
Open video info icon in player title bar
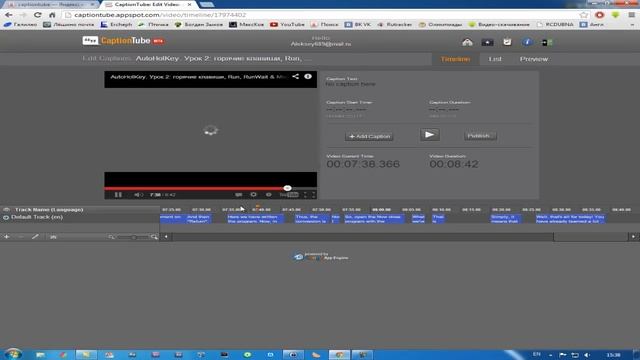tap(308, 76)
